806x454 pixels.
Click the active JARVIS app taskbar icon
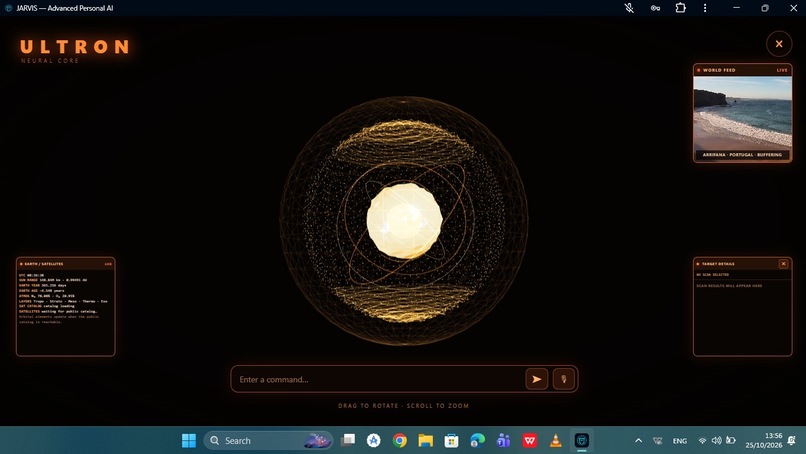coord(581,441)
